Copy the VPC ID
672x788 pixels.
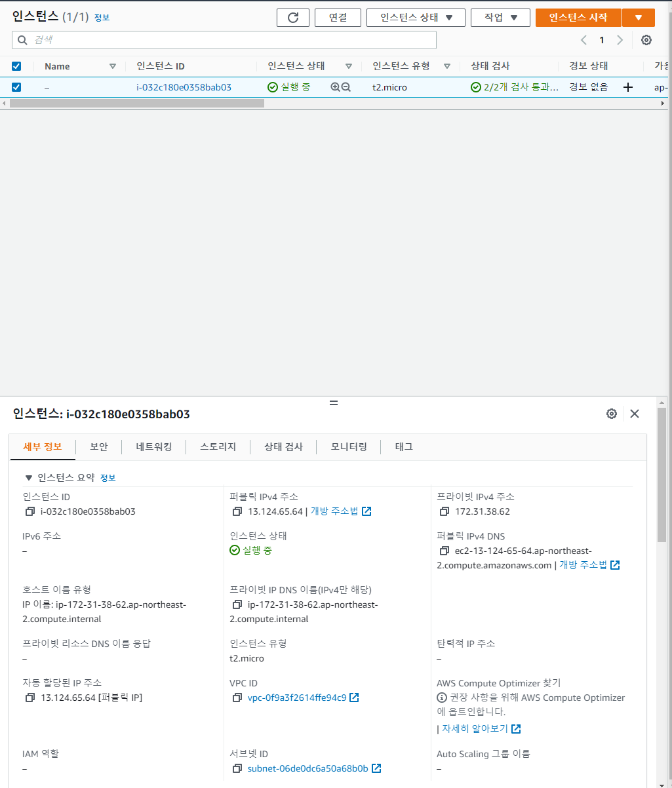pos(237,698)
